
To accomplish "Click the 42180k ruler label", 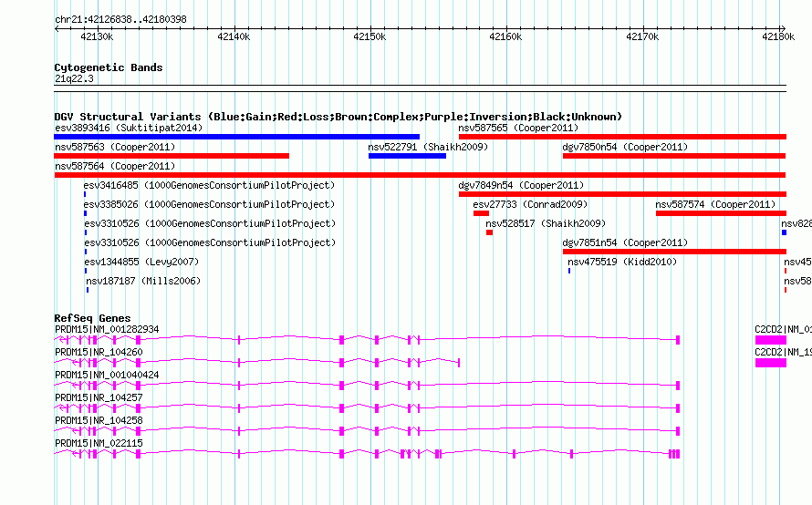I will [778, 36].
